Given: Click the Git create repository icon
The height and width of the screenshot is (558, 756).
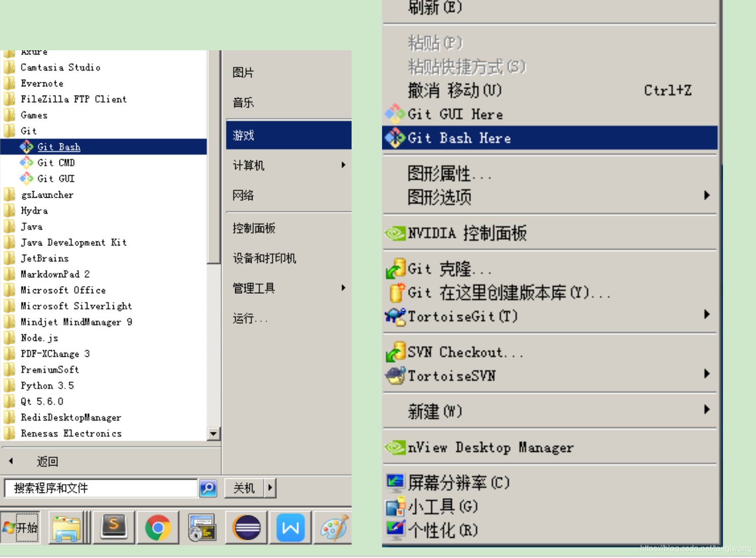Looking at the screenshot, I should click(396, 293).
